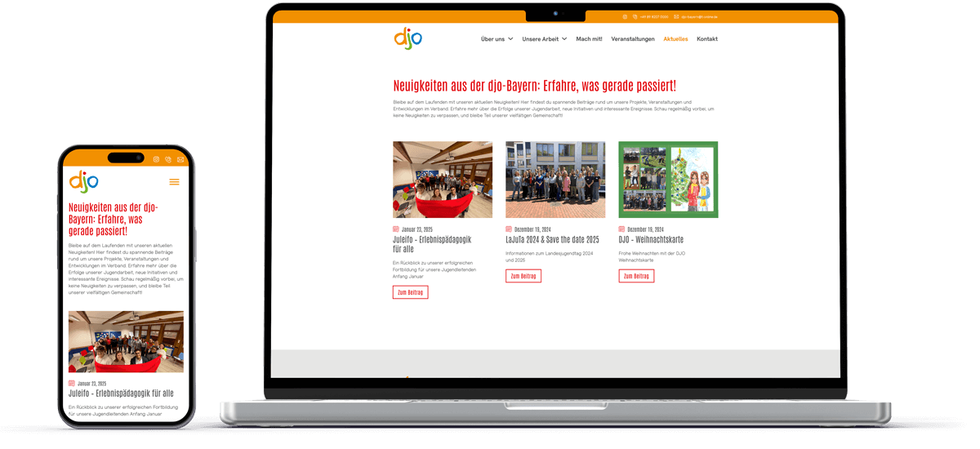This screenshot has width=980, height=449.
Task: Open the Juleifo group photo thumbnail on laptop
Action: click(x=443, y=180)
